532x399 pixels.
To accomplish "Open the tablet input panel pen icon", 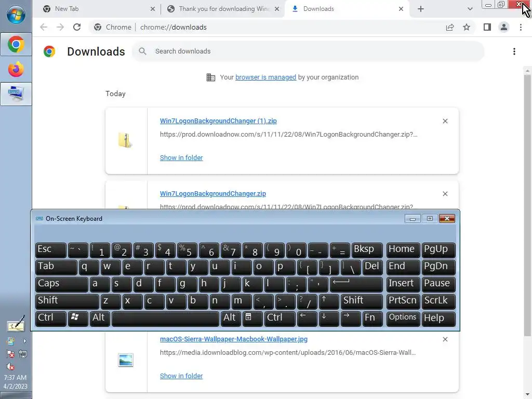I will click(16, 324).
